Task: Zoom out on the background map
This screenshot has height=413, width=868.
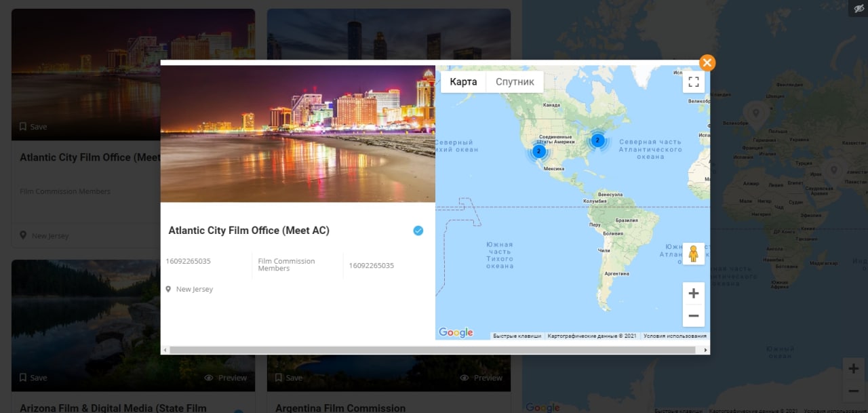Action: click(853, 391)
